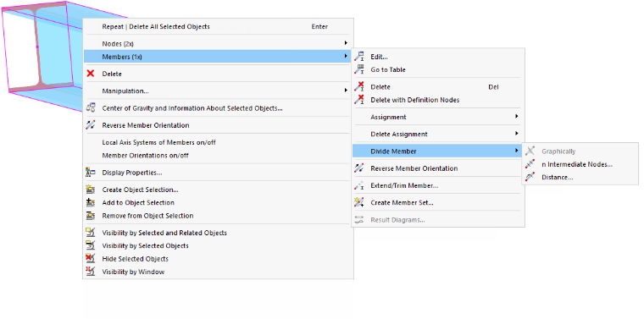
Task: Choose Remove from Object Selection entry
Action: tap(218, 216)
